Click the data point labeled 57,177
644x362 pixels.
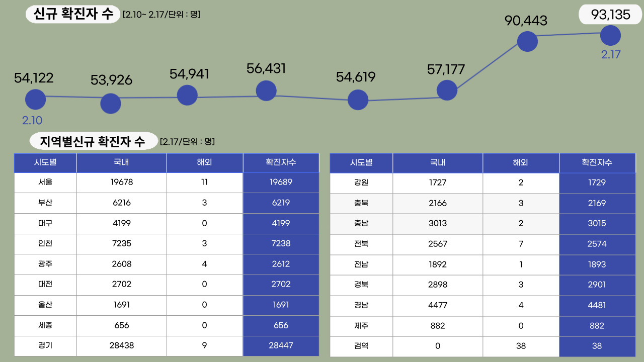447,89
